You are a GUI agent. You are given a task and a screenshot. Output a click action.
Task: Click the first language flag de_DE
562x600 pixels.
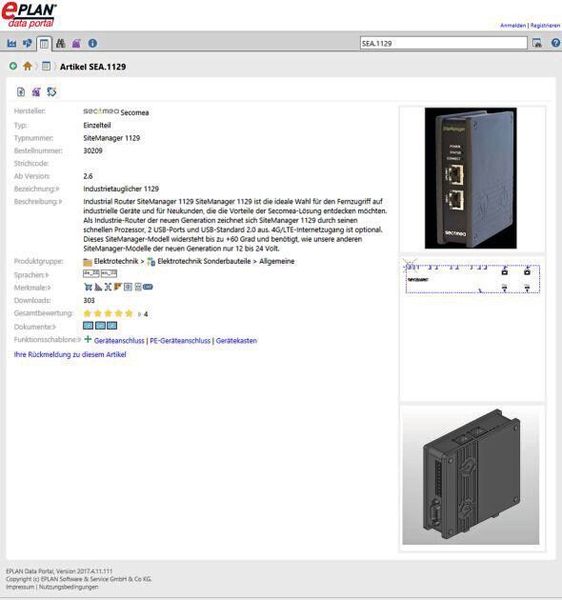click(91, 273)
